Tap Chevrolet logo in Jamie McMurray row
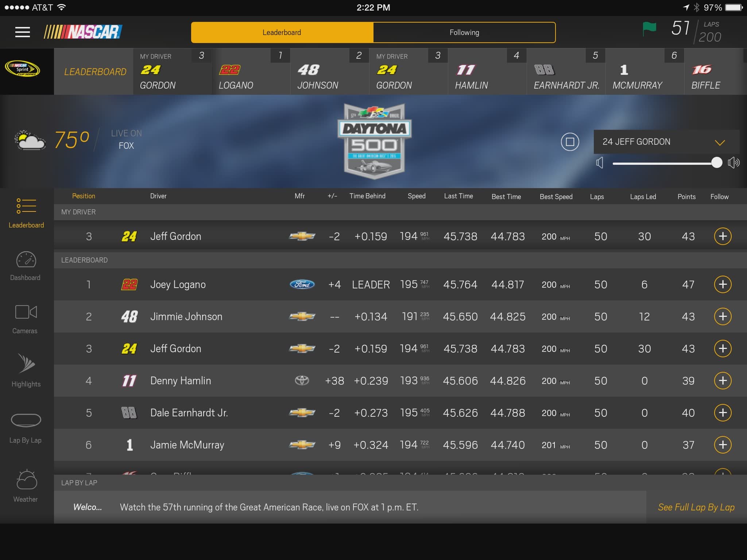Image resolution: width=747 pixels, height=560 pixels. tap(302, 445)
